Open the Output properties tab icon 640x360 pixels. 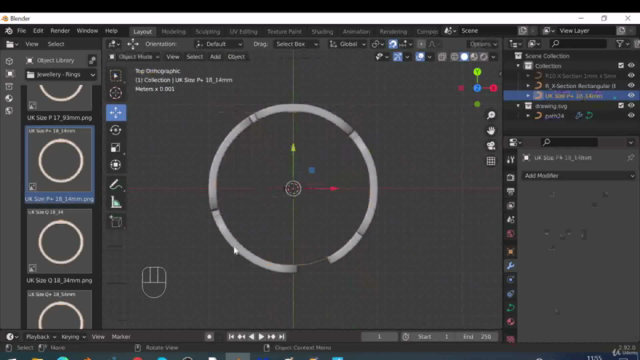click(x=511, y=191)
